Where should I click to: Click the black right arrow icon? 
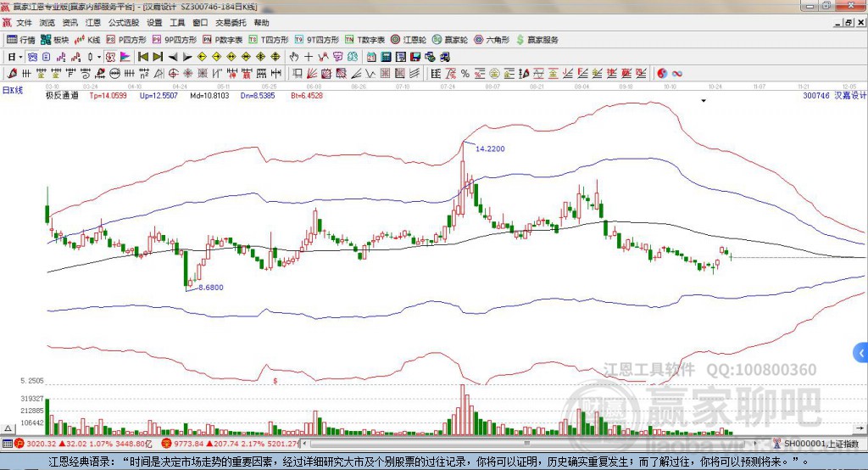187,57
